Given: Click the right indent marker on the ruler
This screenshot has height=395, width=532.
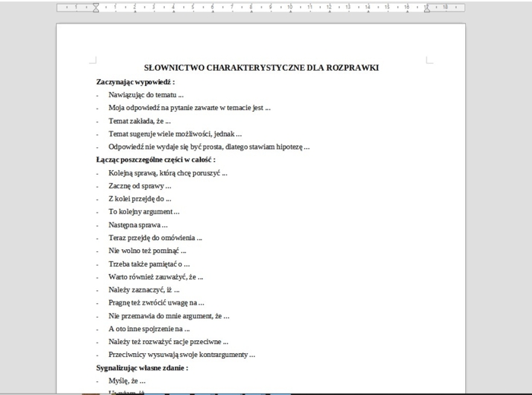Looking at the screenshot, I should coord(426,8).
